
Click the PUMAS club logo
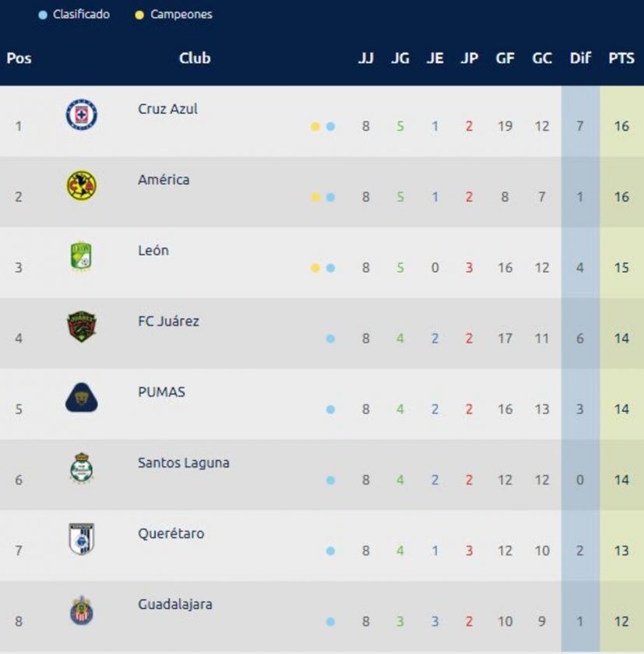(82, 398)
